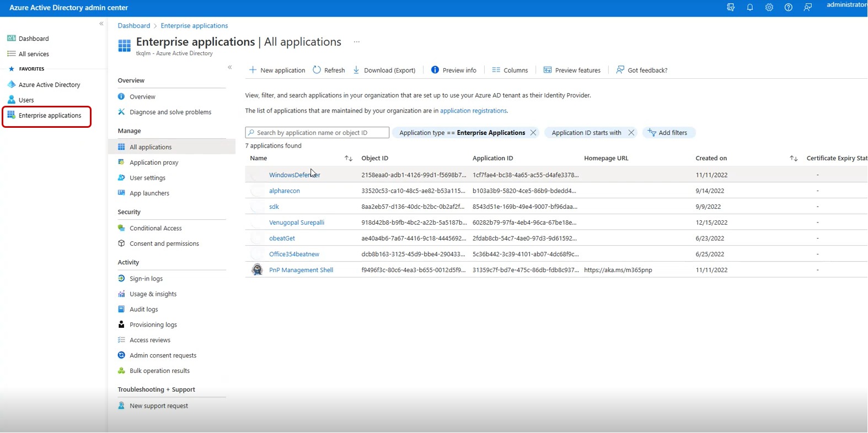
Task: Remove the Application ID starts with filter
Action: coord(631,133)
